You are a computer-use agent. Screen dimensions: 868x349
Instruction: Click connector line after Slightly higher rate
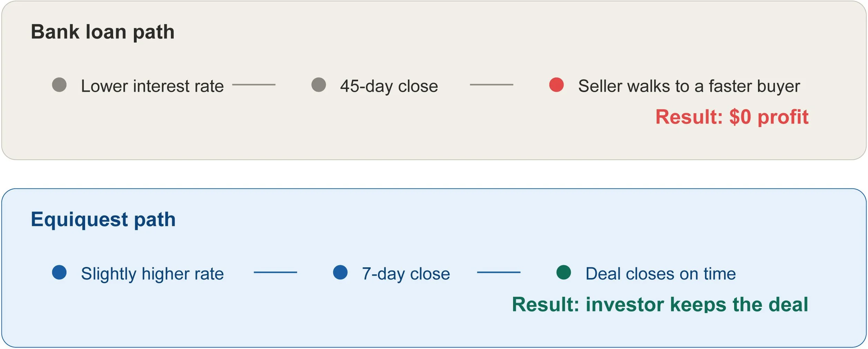pos(275,272)
